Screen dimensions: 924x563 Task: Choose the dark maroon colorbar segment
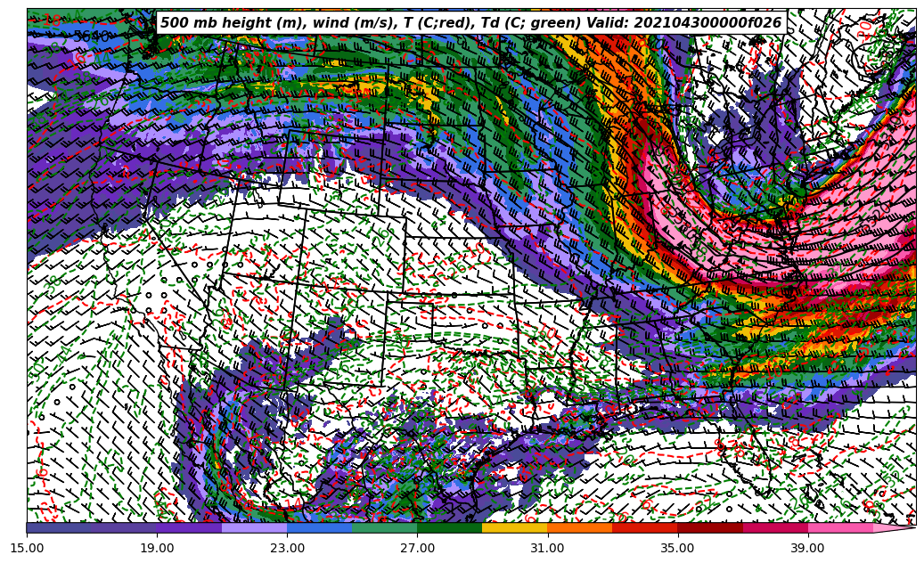click(710, 527)
